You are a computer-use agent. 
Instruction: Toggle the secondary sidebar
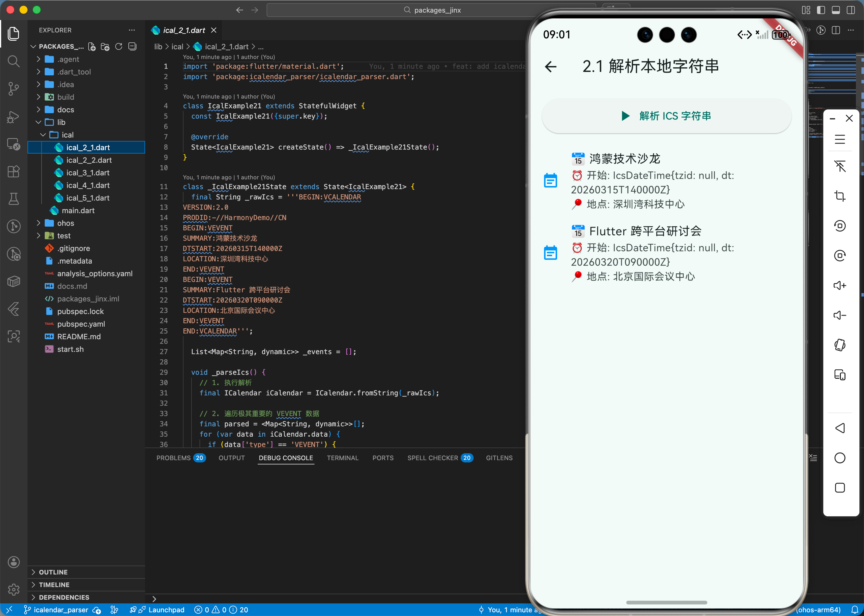(851, 10)
